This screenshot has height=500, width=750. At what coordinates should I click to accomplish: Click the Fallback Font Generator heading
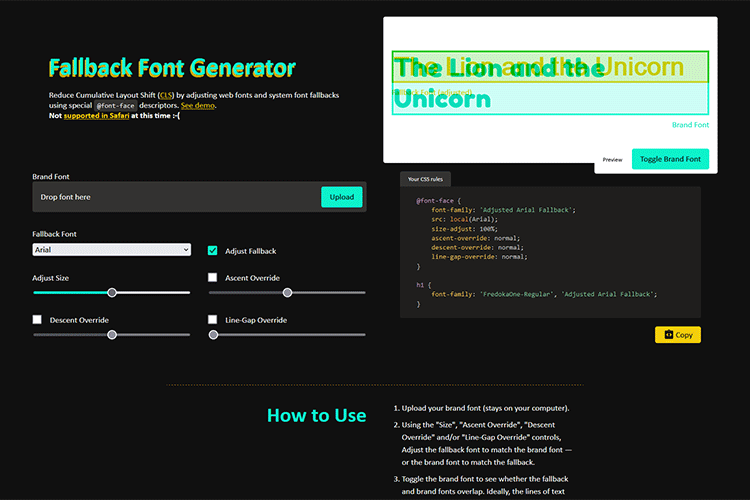[172, 68]
